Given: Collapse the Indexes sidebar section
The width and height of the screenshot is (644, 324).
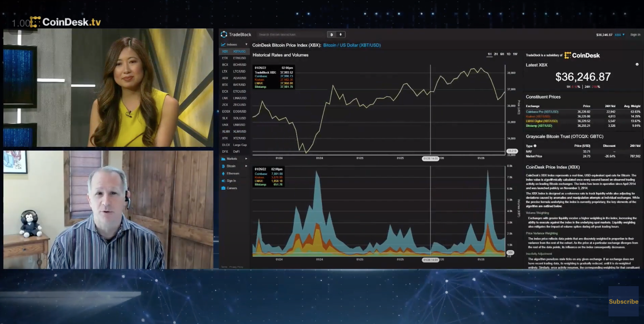Looking at the screenshot, I should (x=246, y=45).
